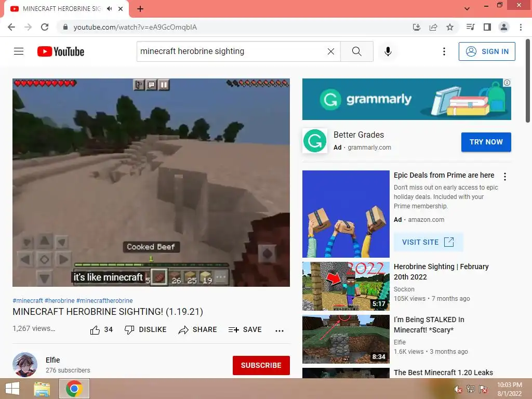Open Epic Deals from Prime ad title

point(444,175)
